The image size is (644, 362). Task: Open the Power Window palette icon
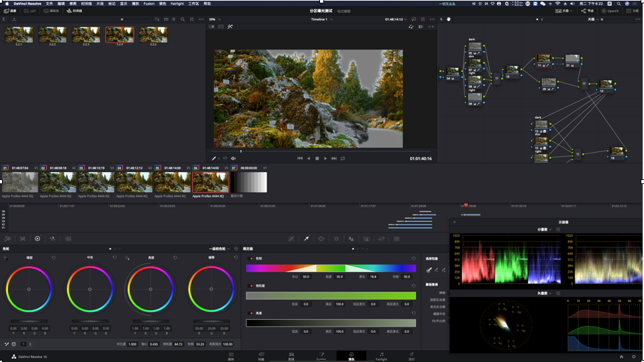pyautogui.click(x=321, y=238)
